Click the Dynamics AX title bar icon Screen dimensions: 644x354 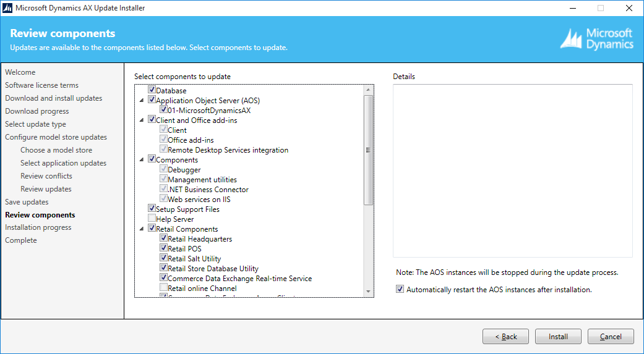(x=7, y=8)
